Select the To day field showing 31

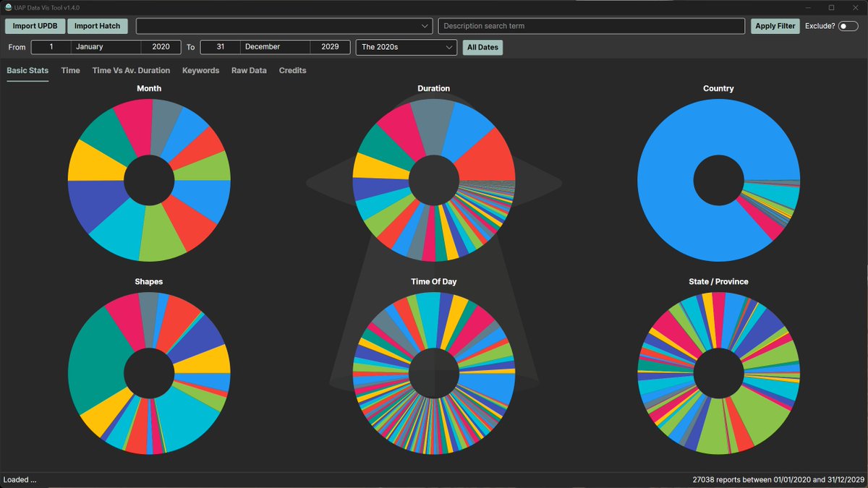tap(220, 47)
